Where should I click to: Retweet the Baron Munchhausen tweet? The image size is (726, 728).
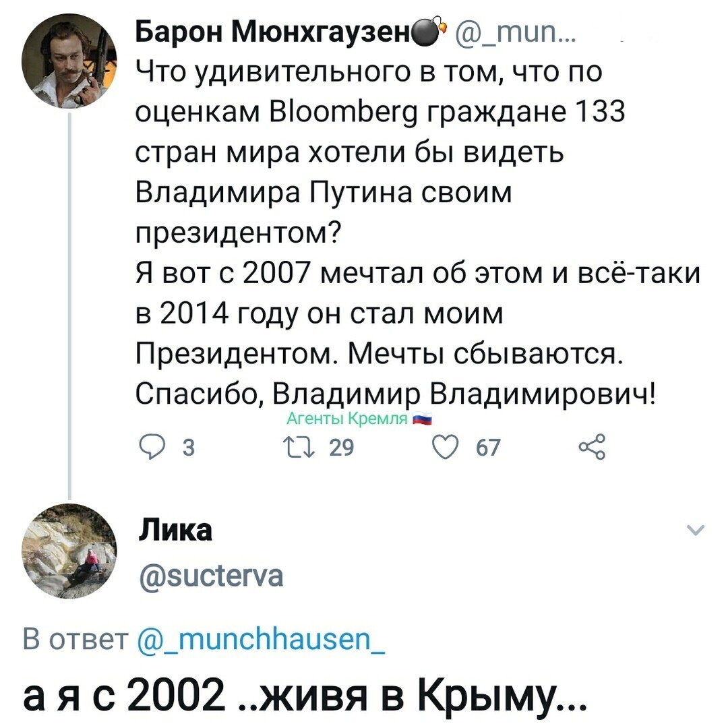pos(299,448)
